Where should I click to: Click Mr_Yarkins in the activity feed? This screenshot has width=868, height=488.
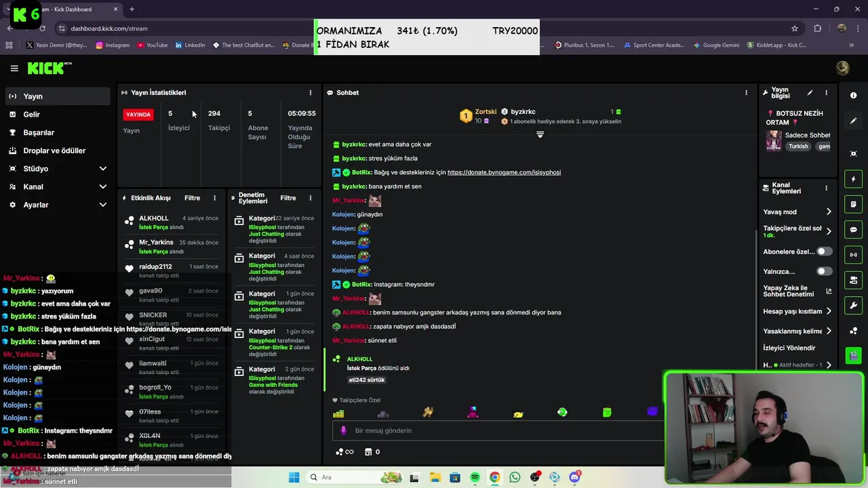(156, 242)
